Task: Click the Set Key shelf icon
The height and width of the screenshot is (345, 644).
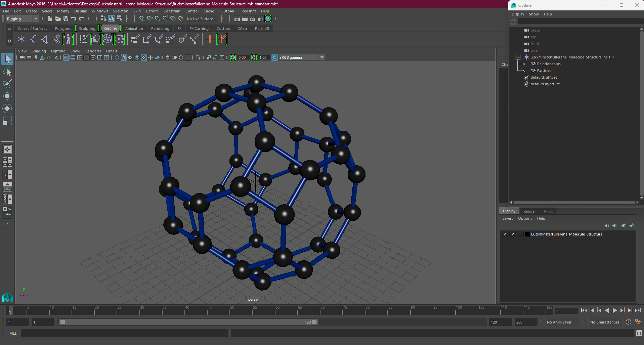Action: (210, 39)
